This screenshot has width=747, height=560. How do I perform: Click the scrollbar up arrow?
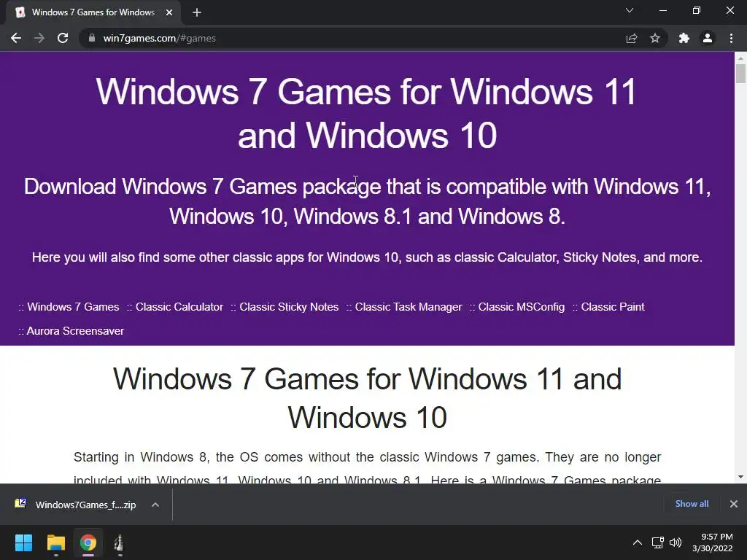(x=740, y=58)
